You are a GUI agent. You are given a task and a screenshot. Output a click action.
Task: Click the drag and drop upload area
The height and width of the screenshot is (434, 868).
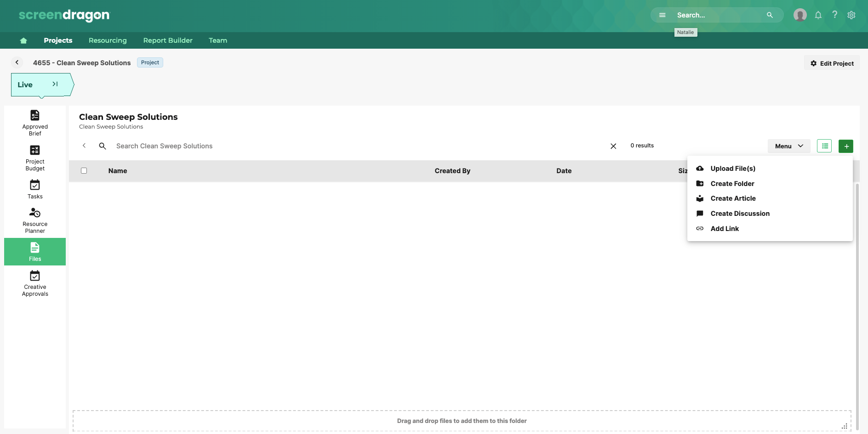[462, 421]
